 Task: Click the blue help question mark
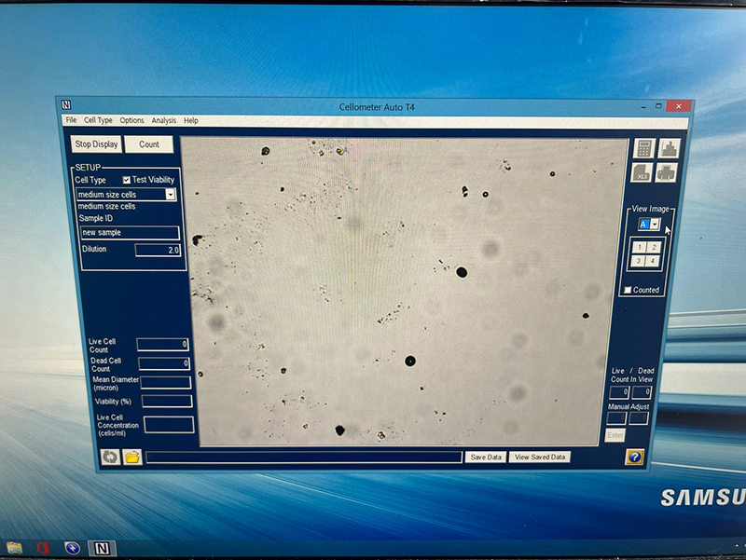(x=635, y=457)
